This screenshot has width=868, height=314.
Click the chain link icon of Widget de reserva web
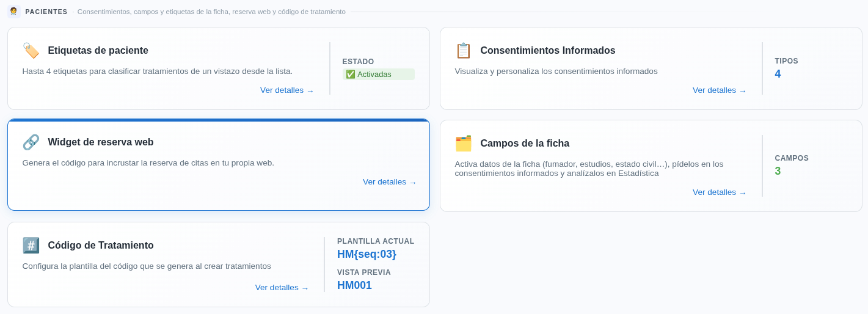[31, 142]
